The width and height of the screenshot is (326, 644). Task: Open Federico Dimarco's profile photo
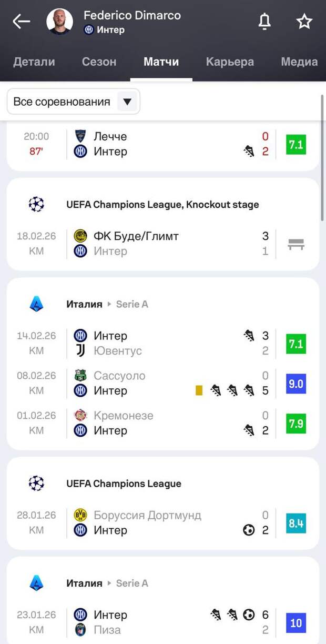click(59, 22)
